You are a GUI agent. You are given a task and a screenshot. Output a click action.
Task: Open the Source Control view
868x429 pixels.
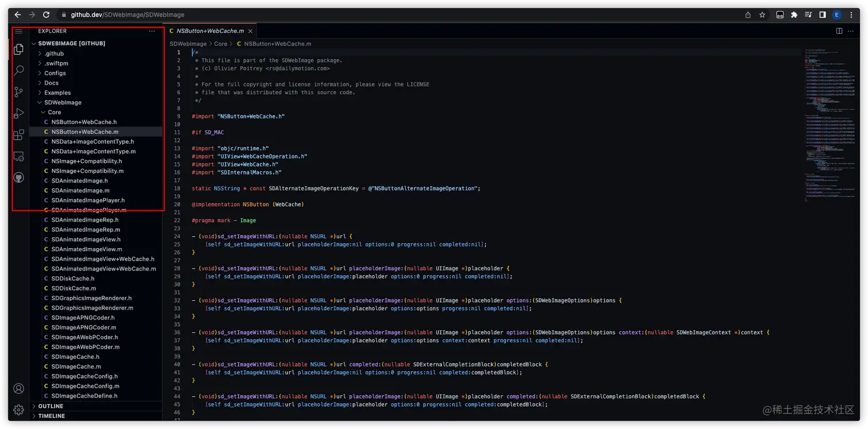tap(18, 92)
